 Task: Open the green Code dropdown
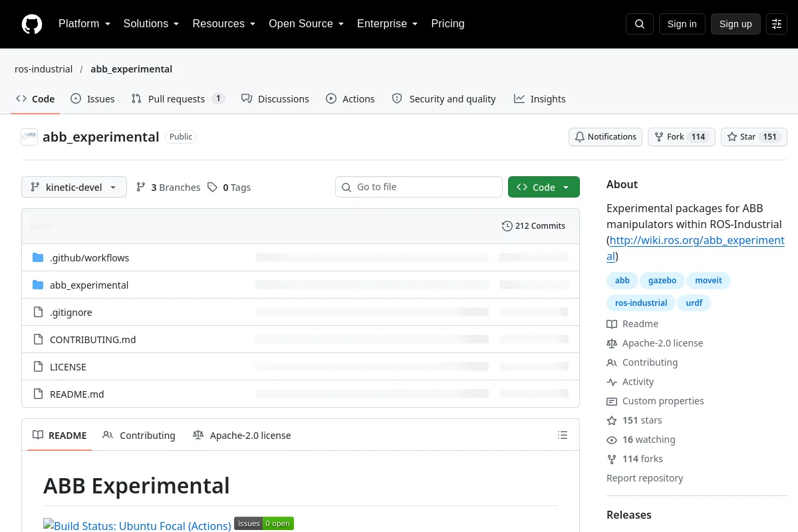pos(544,188)
